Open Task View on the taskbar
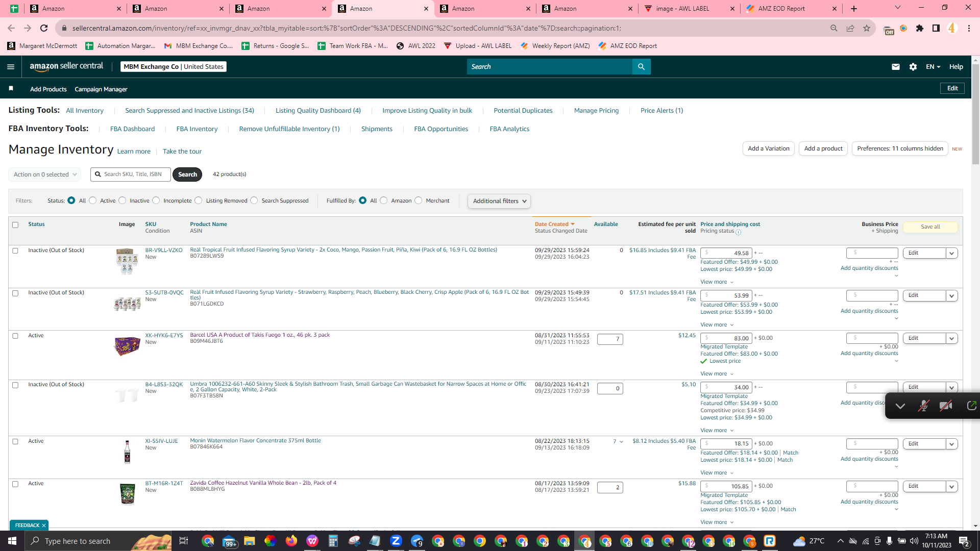The width and height of the screenshot is (980, 551). click(x=184, y=541)
